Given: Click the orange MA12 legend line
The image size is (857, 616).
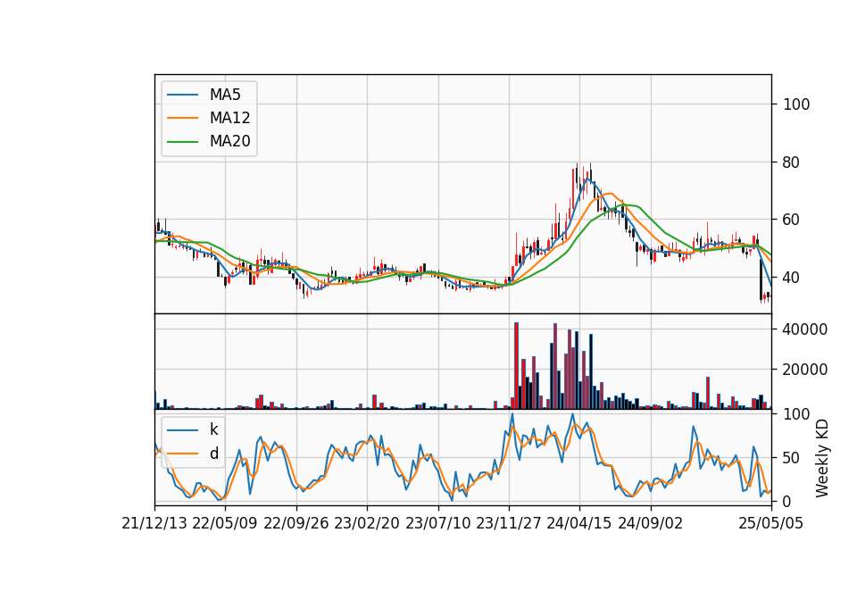Looking at the screenshot, I should [182, 118].
